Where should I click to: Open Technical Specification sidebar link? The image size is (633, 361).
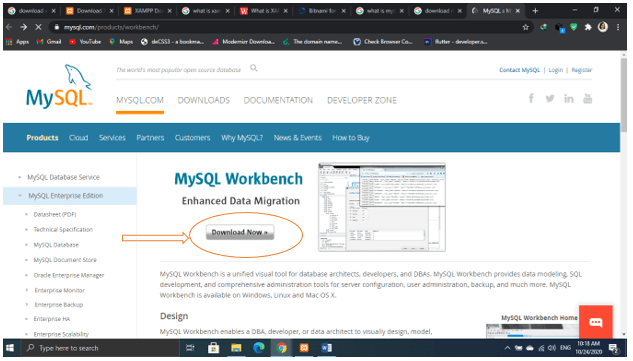pyautogui.click(x=63, y=230)
